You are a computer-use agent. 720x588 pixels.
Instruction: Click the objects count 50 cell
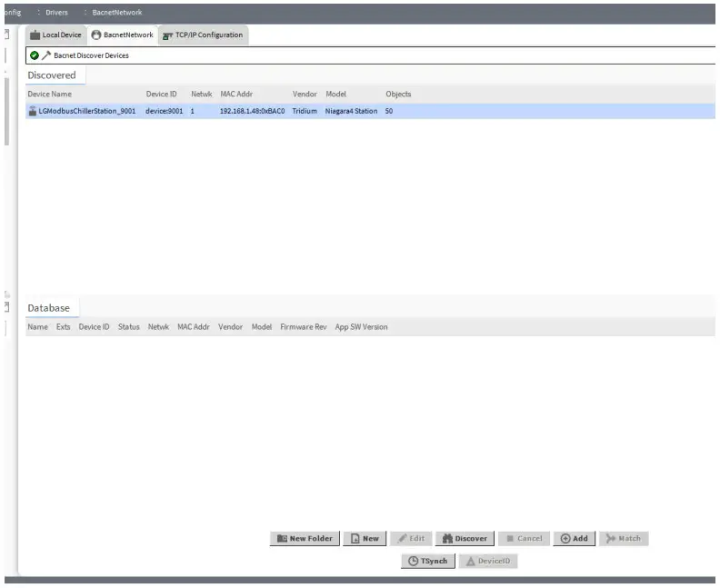coord(389,111)
